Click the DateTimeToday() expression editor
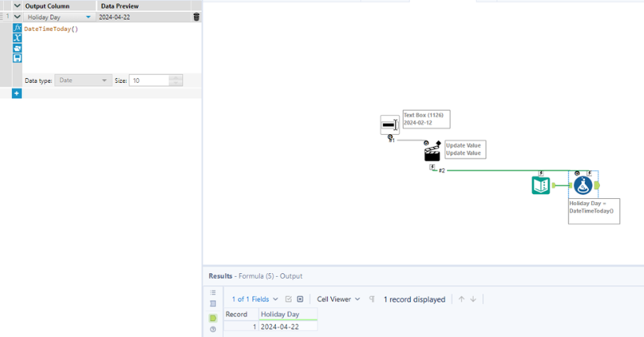The image size is (644, 337). [111, 47]
